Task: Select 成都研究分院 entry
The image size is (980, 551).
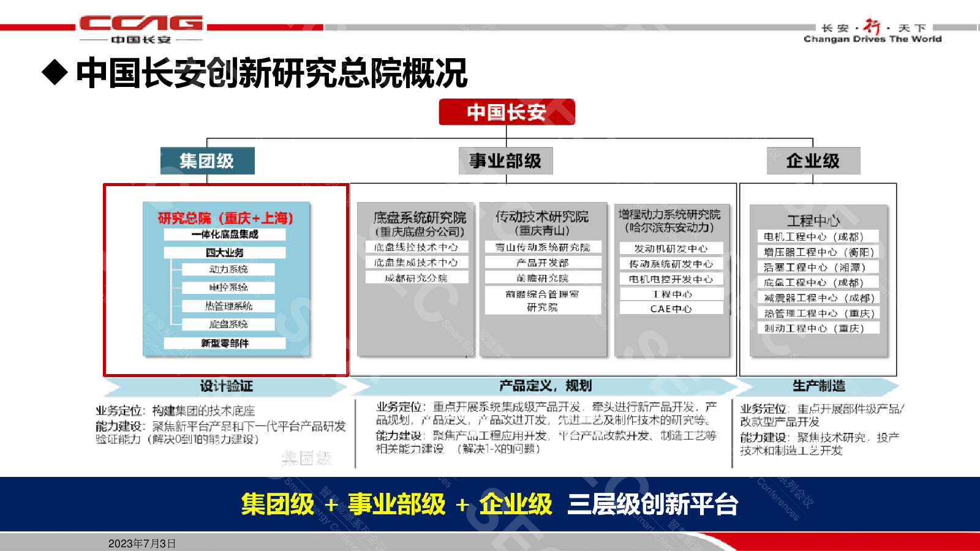Action: pyautogui.click(x=416, y=278)
